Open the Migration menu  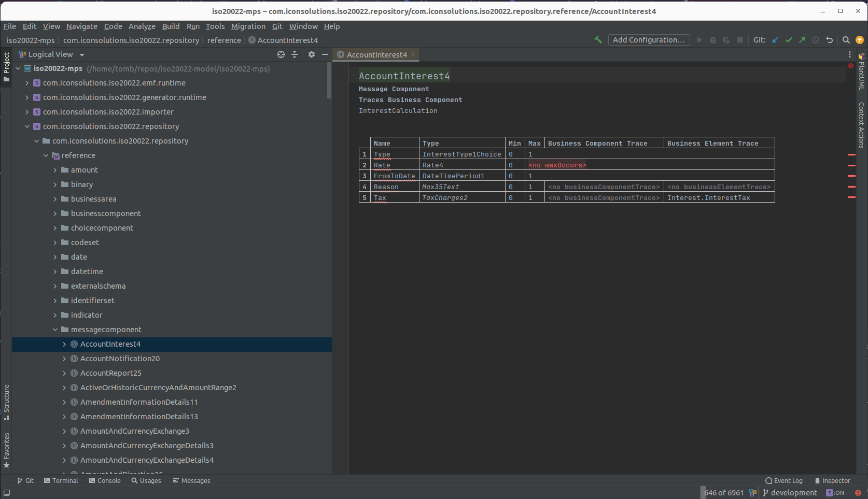pos(248,26)
